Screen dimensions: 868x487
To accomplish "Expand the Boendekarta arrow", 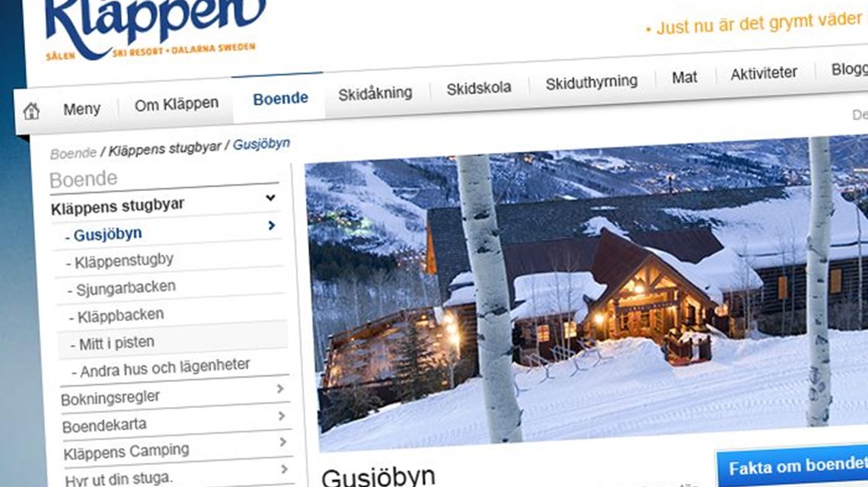I will tap(282, 415).
